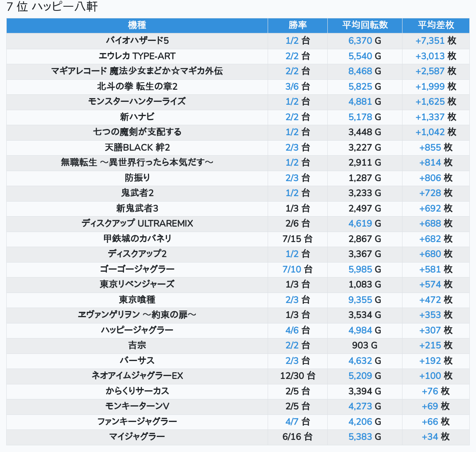Open the マイジャグラー machine entry
The height and width of the screenshot is (452, 476).
click(x=137, y=437)
